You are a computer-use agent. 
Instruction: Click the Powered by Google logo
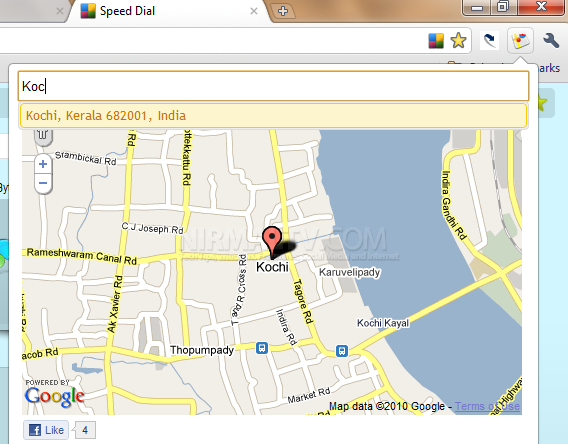pyautogui.click(x=55, y=393)
